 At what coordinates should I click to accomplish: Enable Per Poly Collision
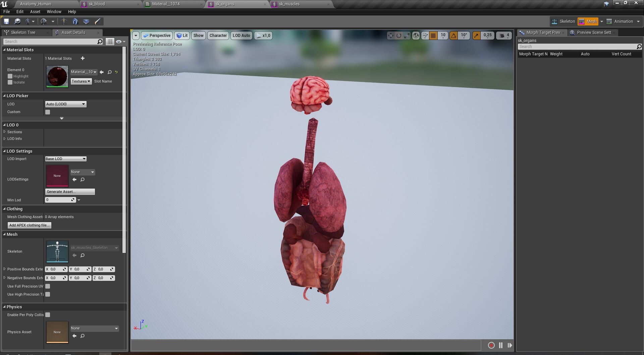tap(48, 315)
